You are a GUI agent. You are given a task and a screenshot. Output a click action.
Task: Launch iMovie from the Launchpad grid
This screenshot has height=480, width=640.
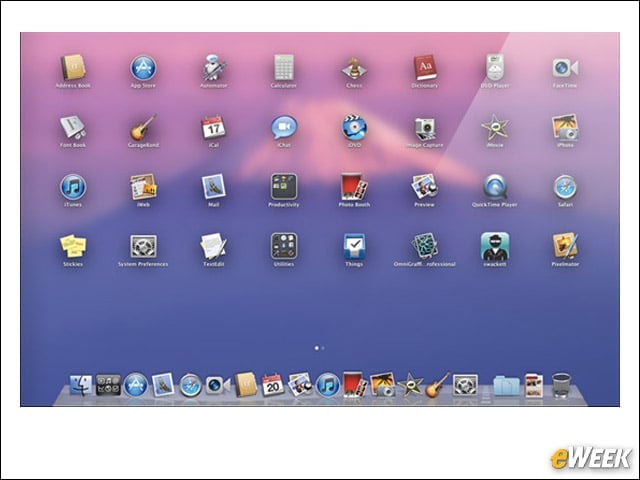click(495, 127)
